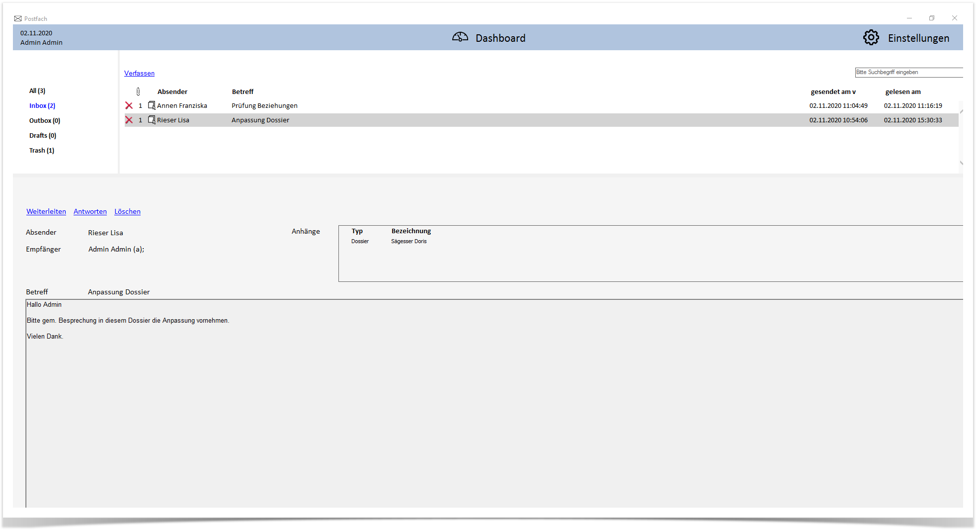Open Einstellungen settings label
This screenshot has width=980, height=532.
[918, 38]
